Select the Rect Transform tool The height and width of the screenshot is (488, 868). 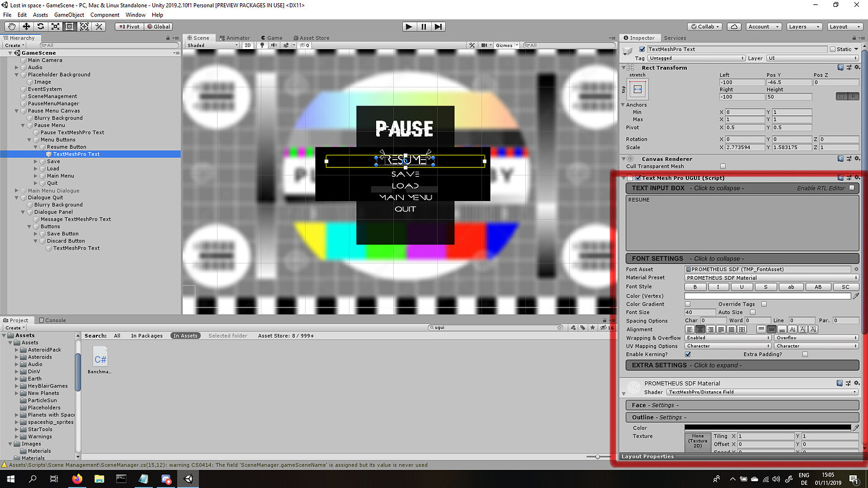pos(70,26)
